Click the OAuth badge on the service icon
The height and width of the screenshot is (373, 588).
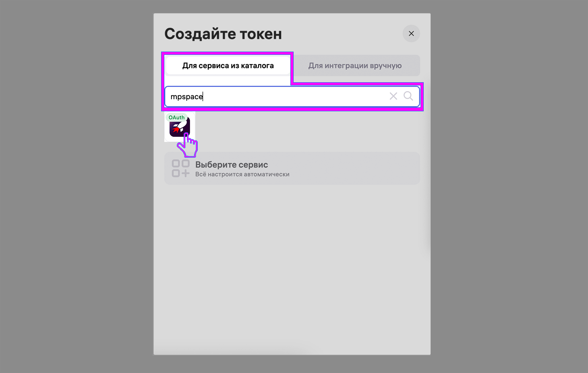coord(177,117)
